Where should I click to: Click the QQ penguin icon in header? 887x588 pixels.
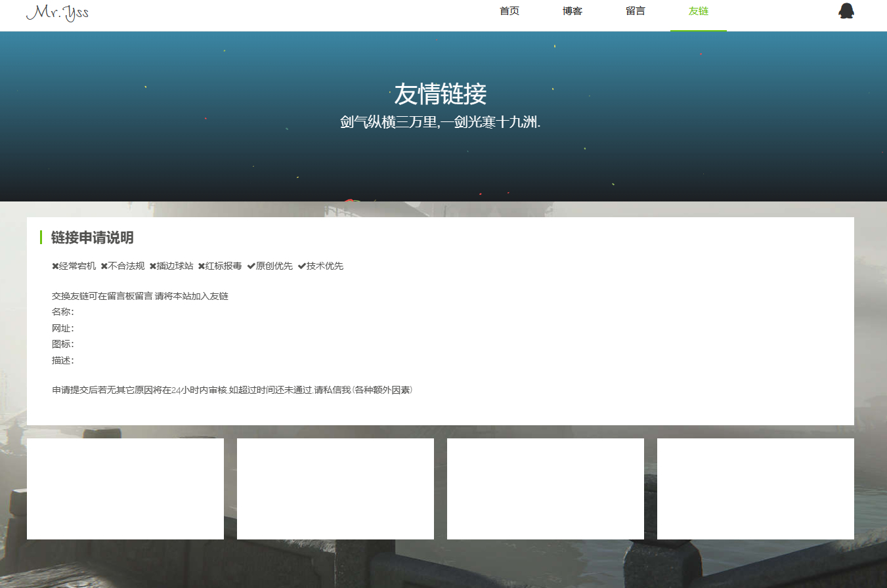[846, 11]
